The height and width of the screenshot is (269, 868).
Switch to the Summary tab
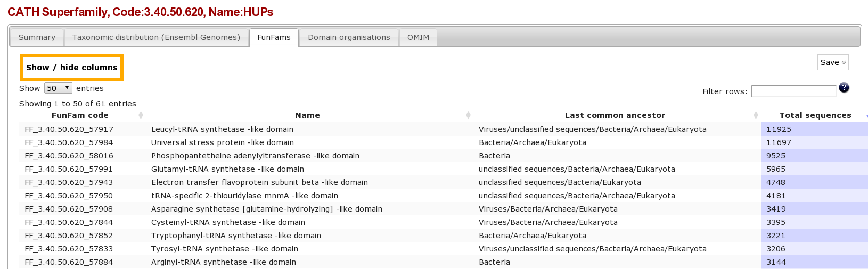(37, 37)
